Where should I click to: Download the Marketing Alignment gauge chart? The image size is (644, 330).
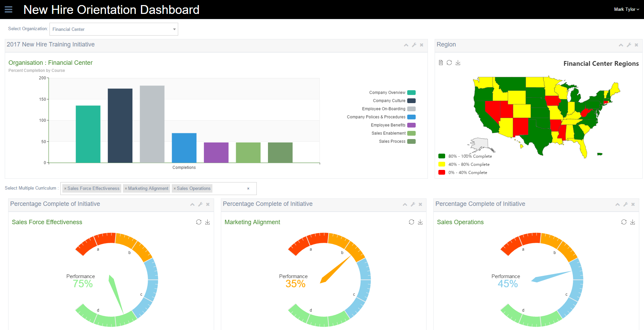[x=420, y=222]
